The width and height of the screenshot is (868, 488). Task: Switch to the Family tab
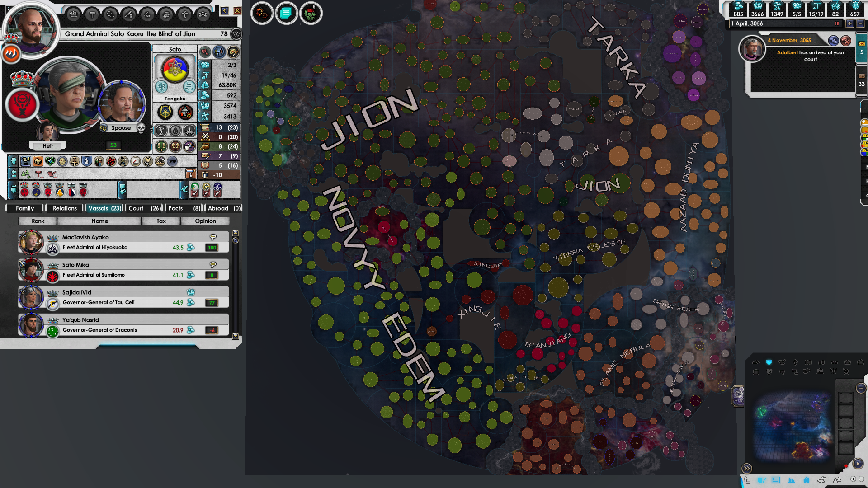[25, 208]
